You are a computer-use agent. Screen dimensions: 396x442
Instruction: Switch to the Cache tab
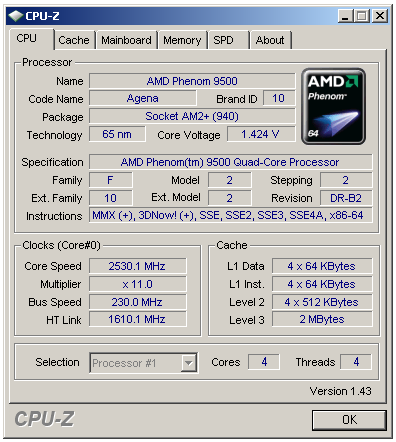coord(74,40)
